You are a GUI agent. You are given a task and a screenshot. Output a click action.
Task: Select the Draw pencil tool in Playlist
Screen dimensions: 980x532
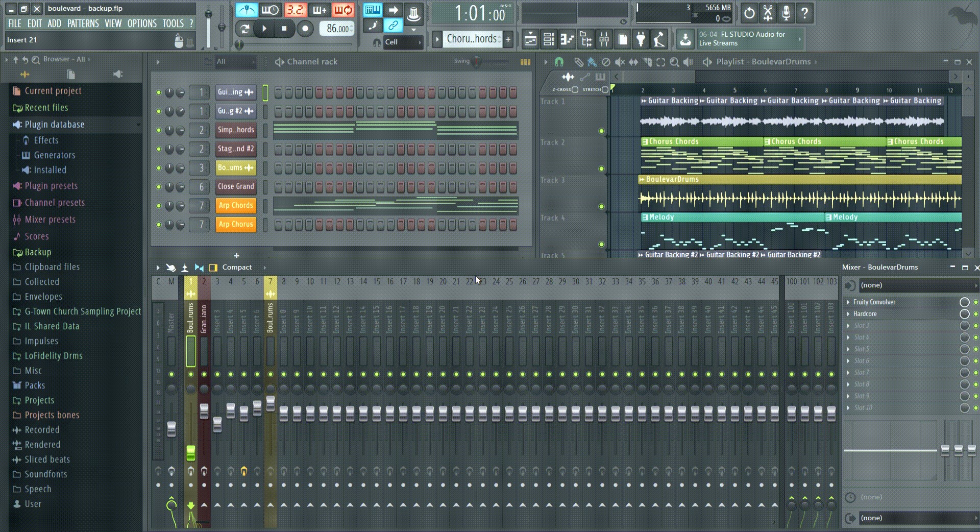[578, 62]
